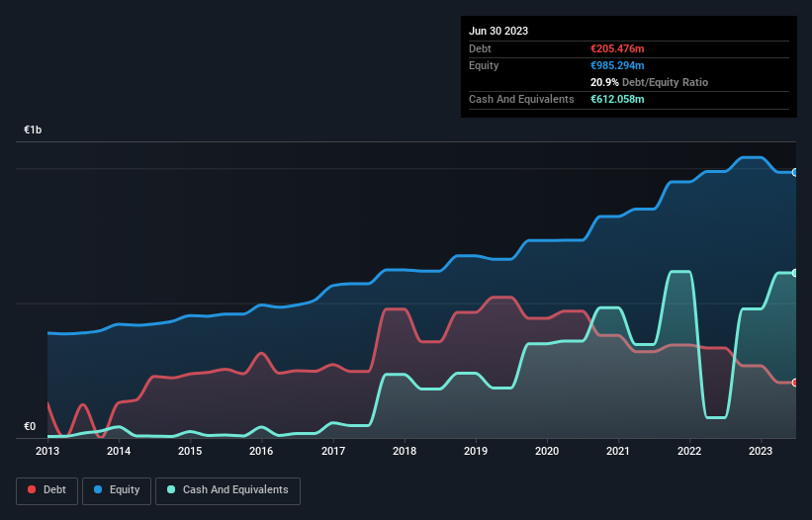Toggle the Debt legend button
This screenshot has height=520, width=812.
pos(47,490)
